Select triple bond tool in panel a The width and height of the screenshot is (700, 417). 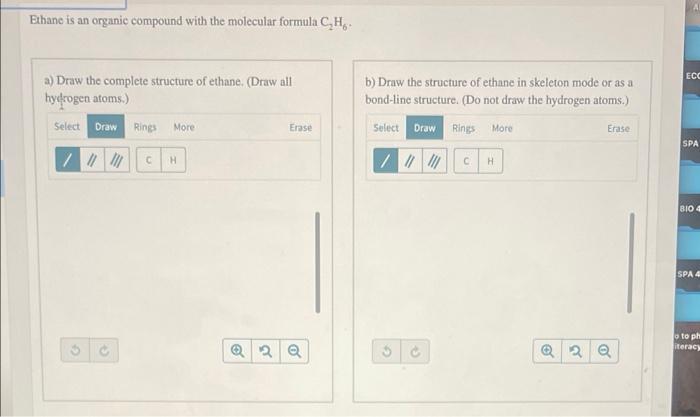click(117, 160)
